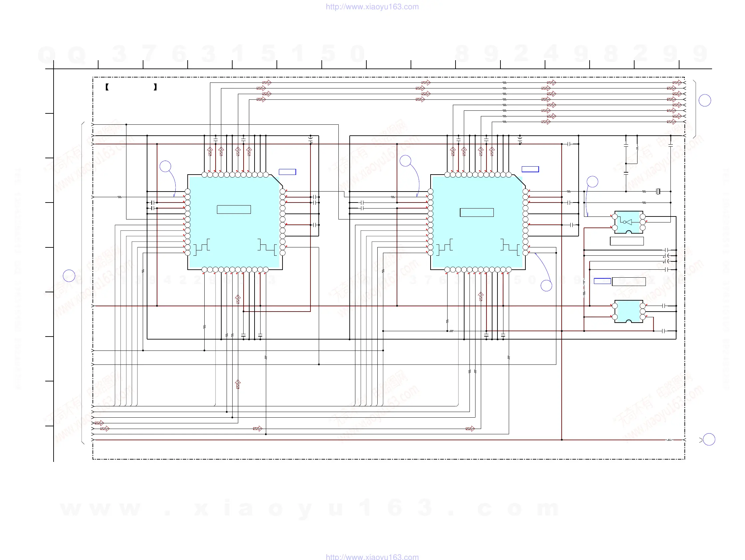Click blue callout circle below right large IC
Image resolution: width=745 pixels, height=560 pixels.
546,286
